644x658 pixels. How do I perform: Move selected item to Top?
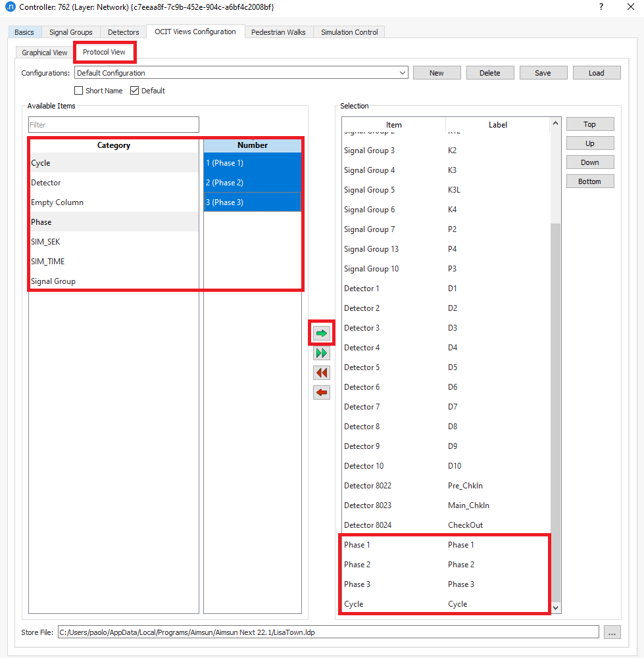click(589, 124)
